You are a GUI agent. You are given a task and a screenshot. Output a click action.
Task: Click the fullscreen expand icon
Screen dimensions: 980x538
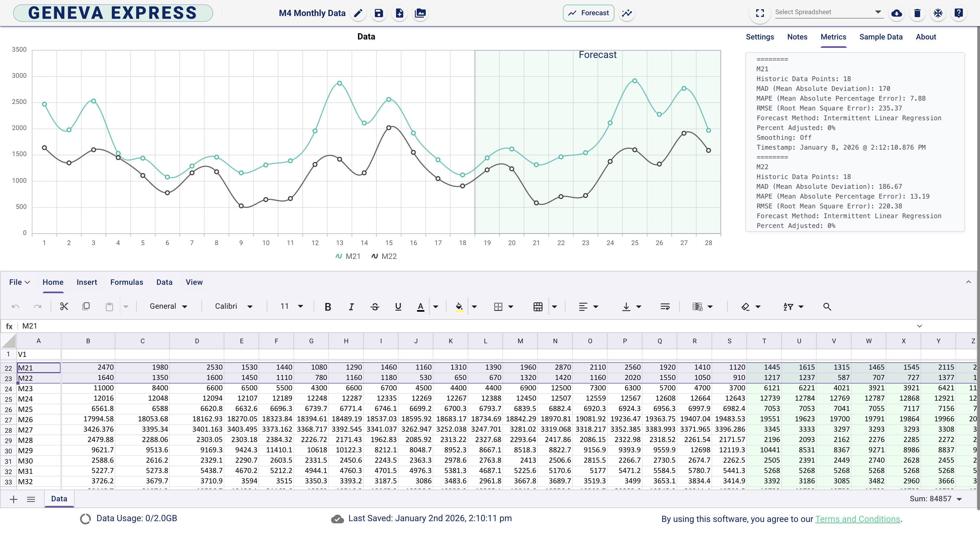coord(760,13)
